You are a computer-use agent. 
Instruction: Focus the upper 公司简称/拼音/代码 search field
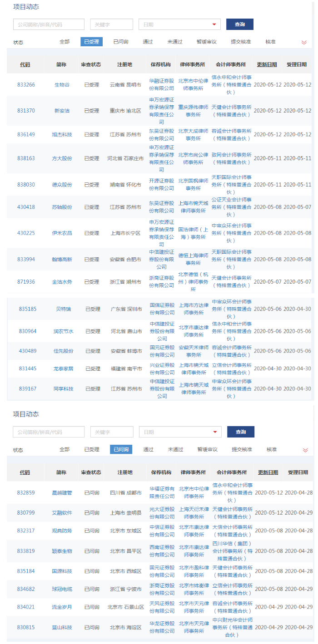click(x=49, y=25)
